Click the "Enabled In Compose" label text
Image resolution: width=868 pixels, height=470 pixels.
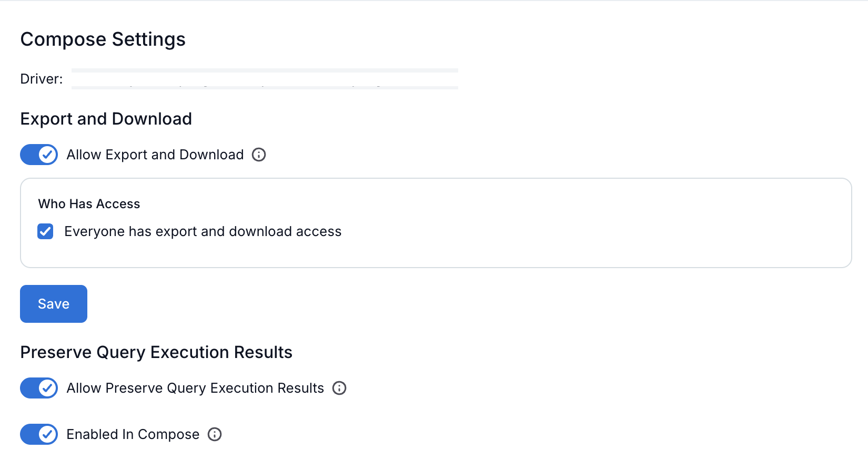[x=133, y=434]
